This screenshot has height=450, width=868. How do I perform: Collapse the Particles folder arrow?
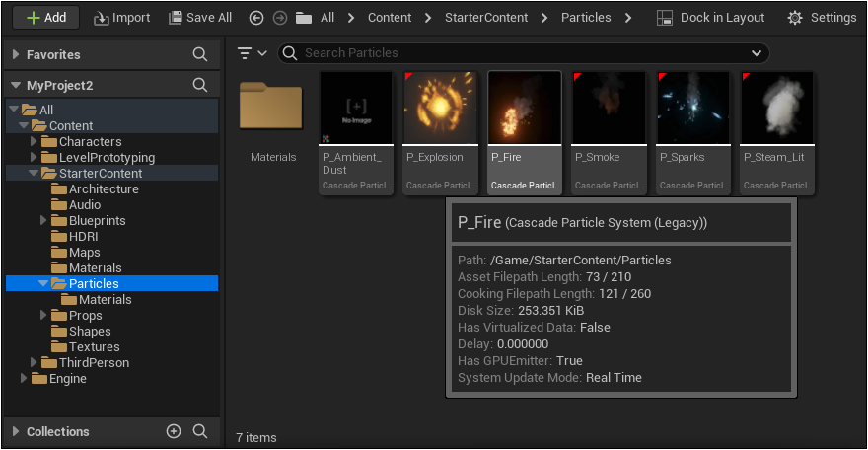click(43, 283)
